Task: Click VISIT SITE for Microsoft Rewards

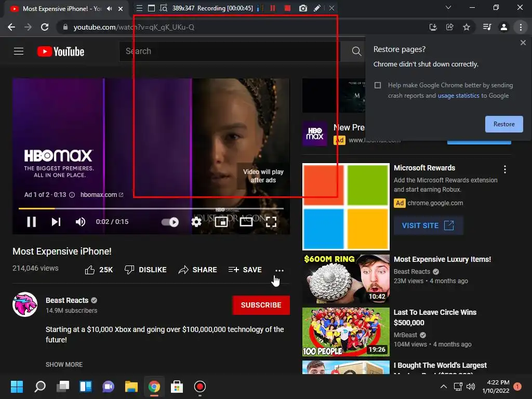Action: [x=428, y=225]
